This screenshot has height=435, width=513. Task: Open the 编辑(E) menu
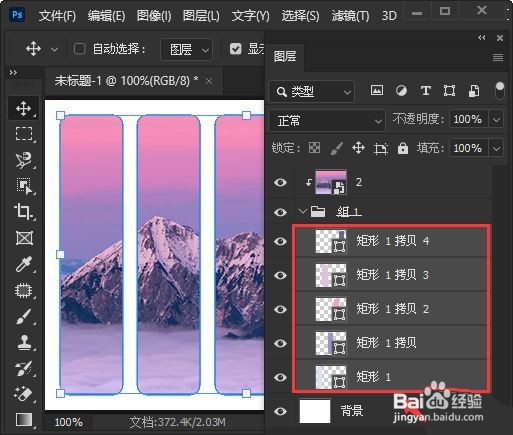106,16
